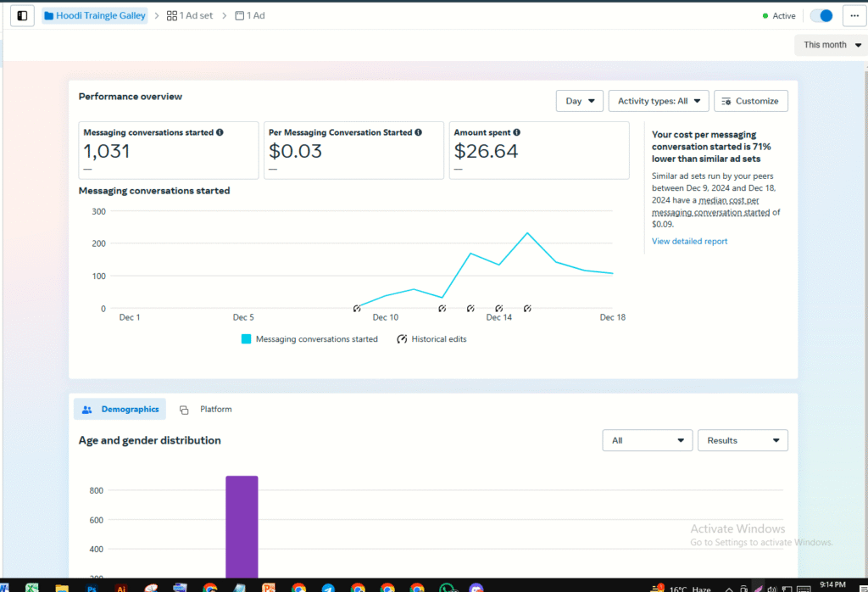This screenshot has width=868, height=592.
Task: Open the three-dot options menu
Action: coord(854,14)
